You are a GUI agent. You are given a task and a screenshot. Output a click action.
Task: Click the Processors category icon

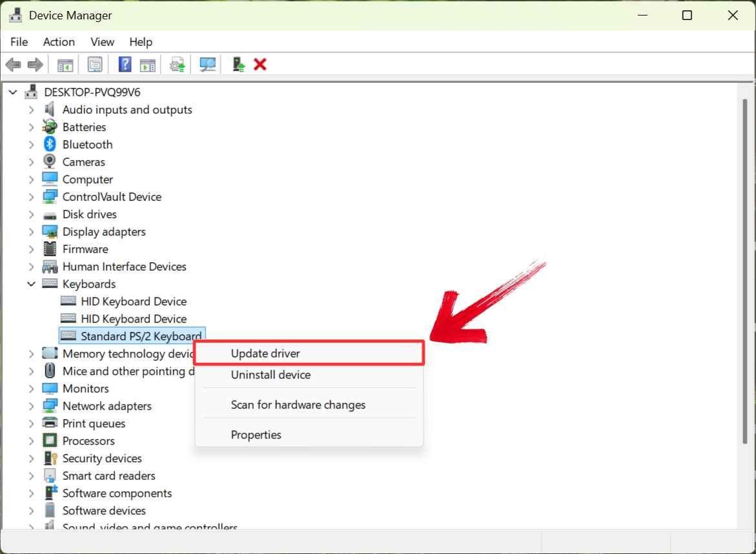(x=50, y=441)
